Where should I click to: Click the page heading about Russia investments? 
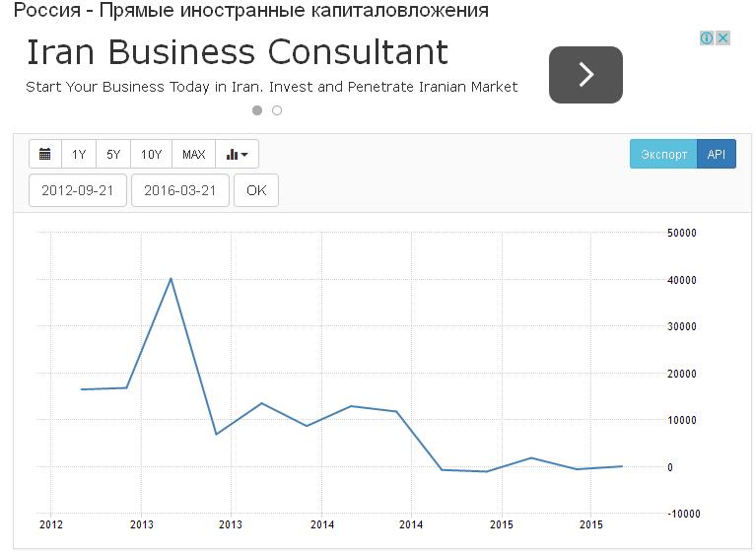(251, 11)
